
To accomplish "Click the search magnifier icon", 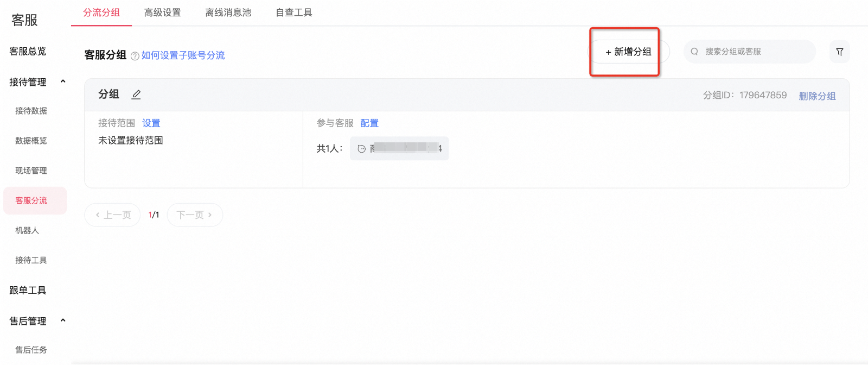I will (x=694, y=52).
